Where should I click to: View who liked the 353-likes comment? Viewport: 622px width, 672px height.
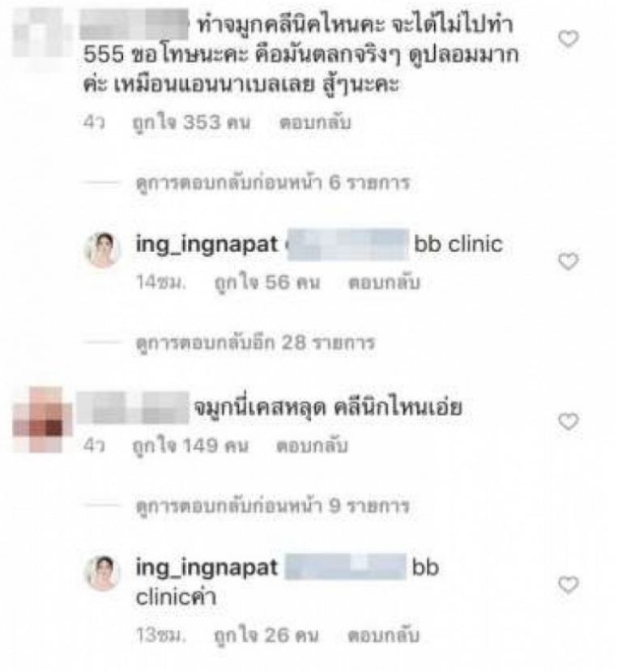[191, 122]
